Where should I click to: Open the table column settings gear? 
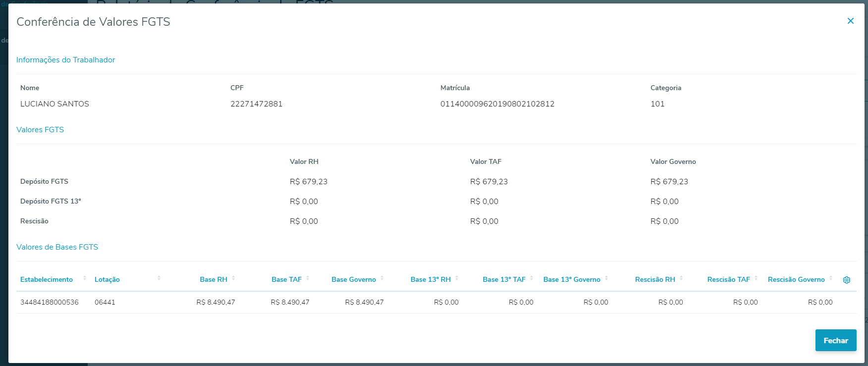pos(847,280)
